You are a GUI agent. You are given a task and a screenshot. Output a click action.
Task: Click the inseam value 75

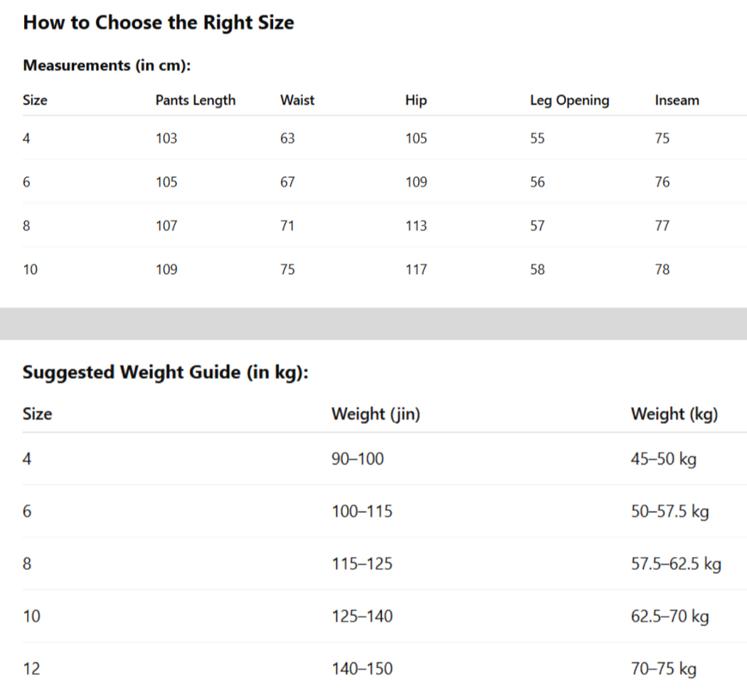click(662, 139)
